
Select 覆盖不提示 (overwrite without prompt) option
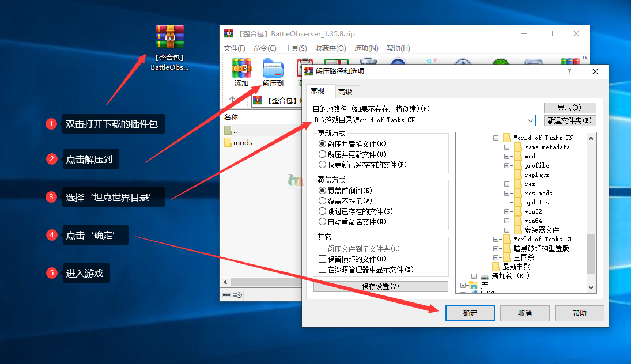pyautogui.click(x=322, y=200)
